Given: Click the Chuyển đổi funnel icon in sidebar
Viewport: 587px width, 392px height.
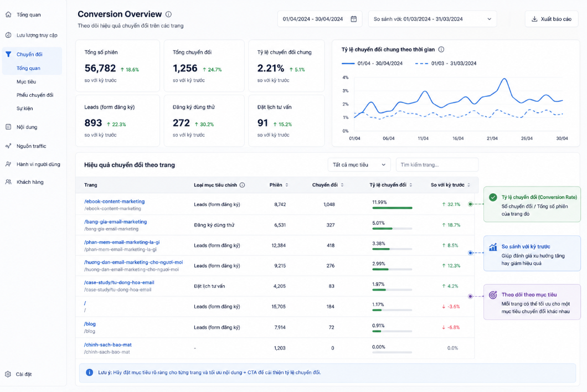Looking at the screenshot, I should pos(8,54).
